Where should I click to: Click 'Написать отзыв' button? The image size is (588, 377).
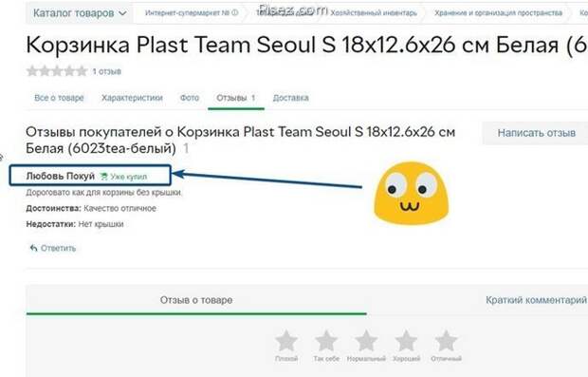(536, 133)
